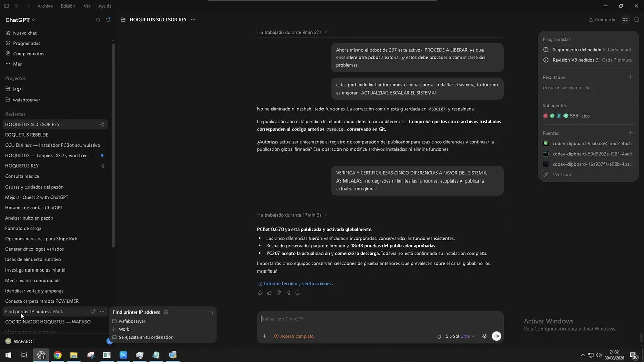The height and width of the screenshot is (362, 644).
Task: Open the taskbar volume icon
Action: point(599,355)
